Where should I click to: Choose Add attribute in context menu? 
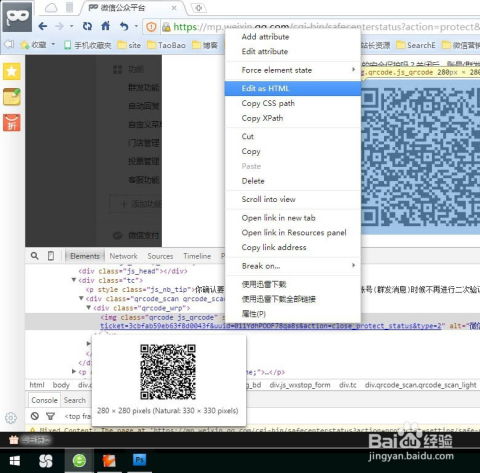click(x=293, y=37)
